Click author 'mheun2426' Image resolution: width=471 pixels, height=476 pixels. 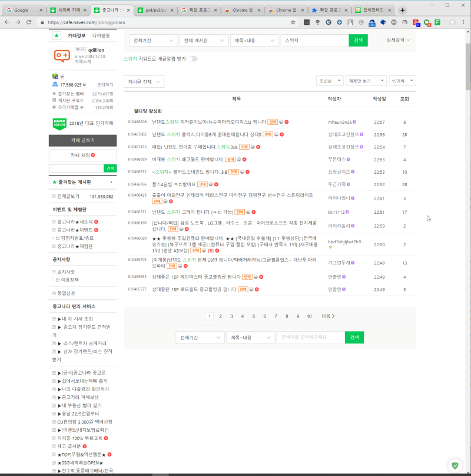pyautogui.click(x=340, y=123)
